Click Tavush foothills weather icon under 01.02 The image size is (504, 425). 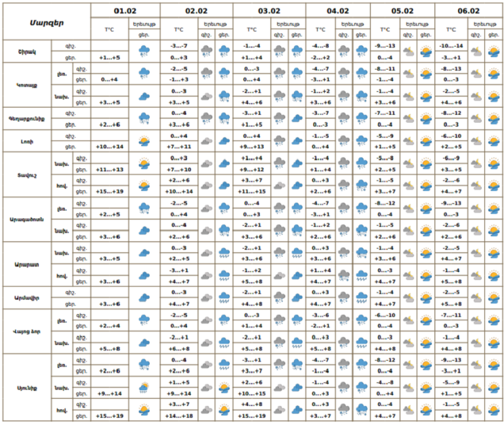(x=144, y=163)
